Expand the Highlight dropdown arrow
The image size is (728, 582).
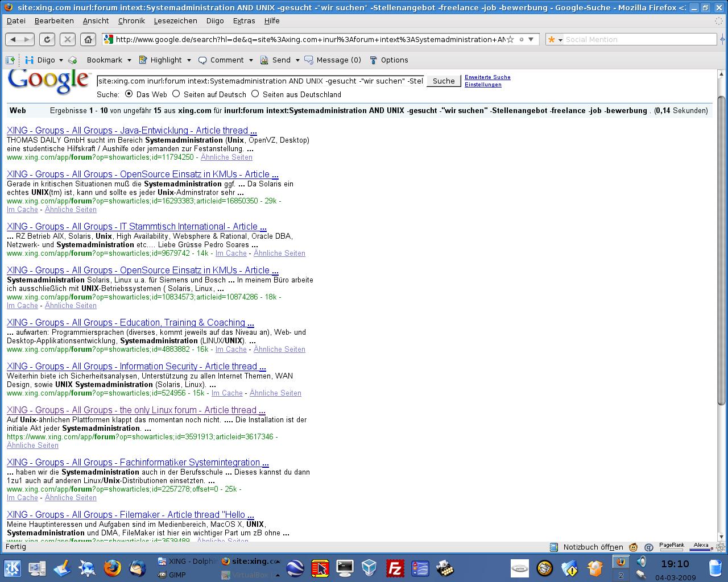(188, 60)
